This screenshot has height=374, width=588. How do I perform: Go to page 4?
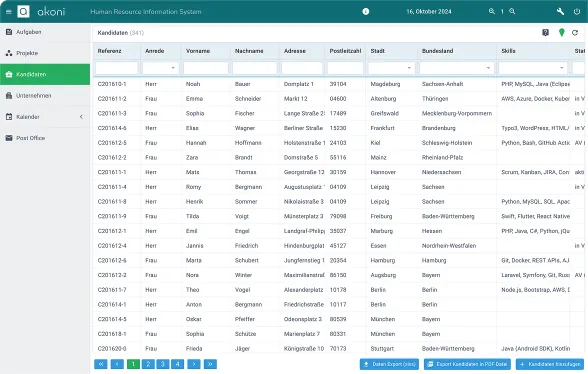[x=177, y=364]
